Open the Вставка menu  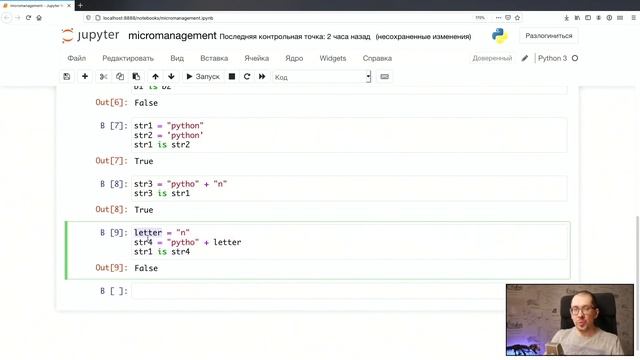point(214,58)
